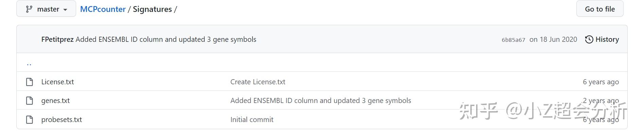
Task: Click the probesets.txt file icon
Action: pyautogui.click(x=30, y=120)
